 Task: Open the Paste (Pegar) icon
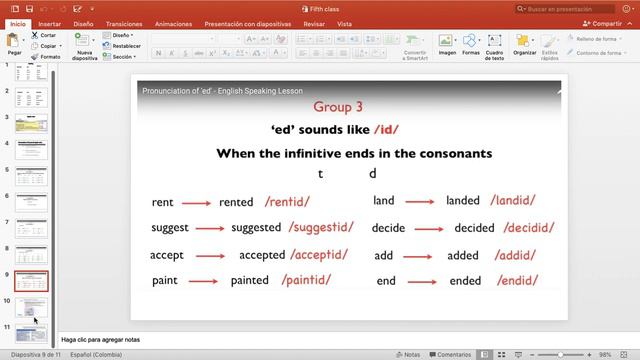coord(13,41)
